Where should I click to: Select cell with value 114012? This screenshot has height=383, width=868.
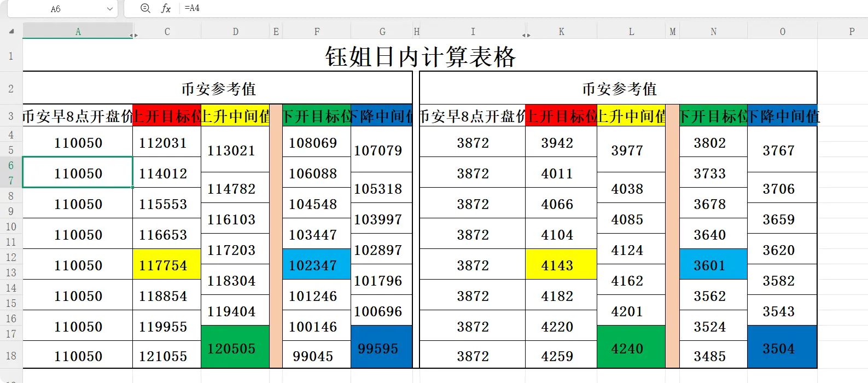(x=167, y=173)
